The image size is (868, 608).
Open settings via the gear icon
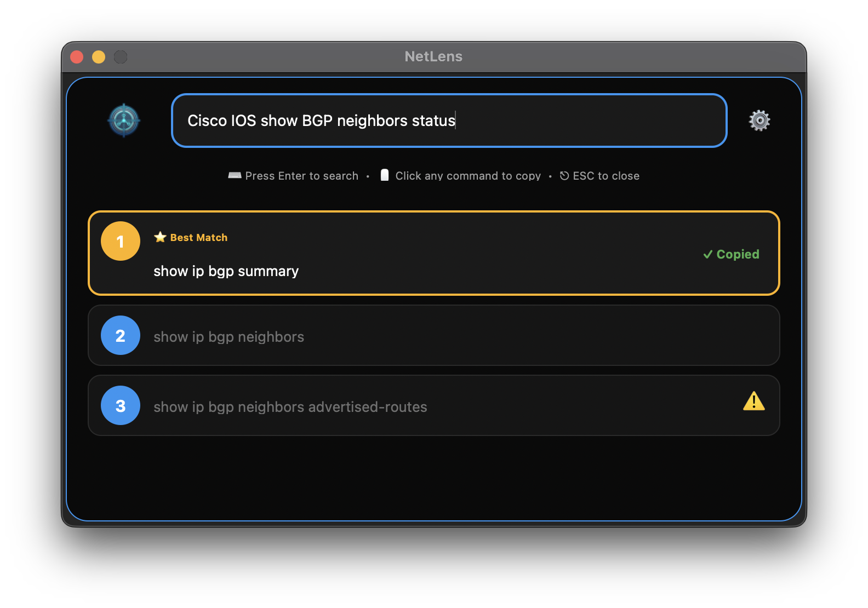tap(759, 121)
